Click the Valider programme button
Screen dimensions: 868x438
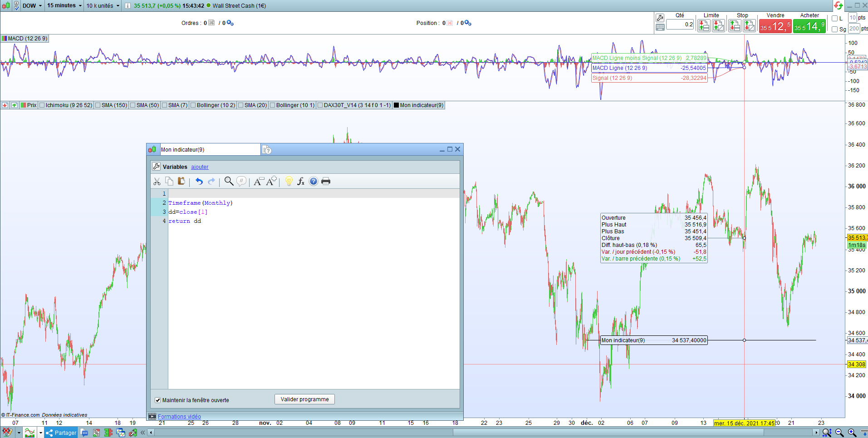pos(305,399)
